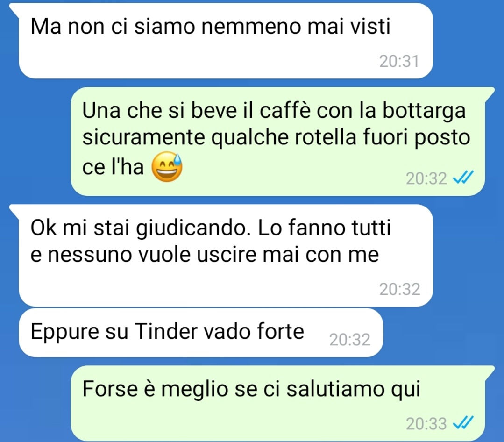Select message 'Forse è meglio se ci salutiamo qui'
Image resolution: width=504 pixels, height=442 pixels.
278,403
